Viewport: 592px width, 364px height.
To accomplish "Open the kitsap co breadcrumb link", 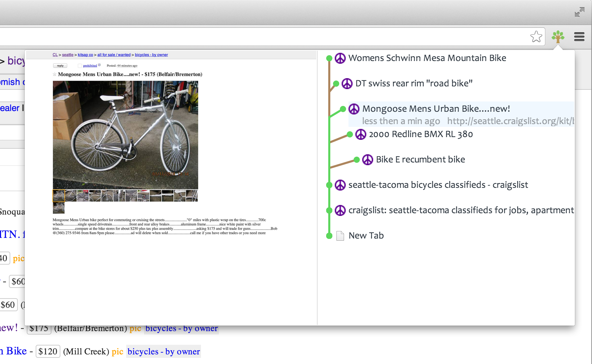I will [x=85, y=55].
